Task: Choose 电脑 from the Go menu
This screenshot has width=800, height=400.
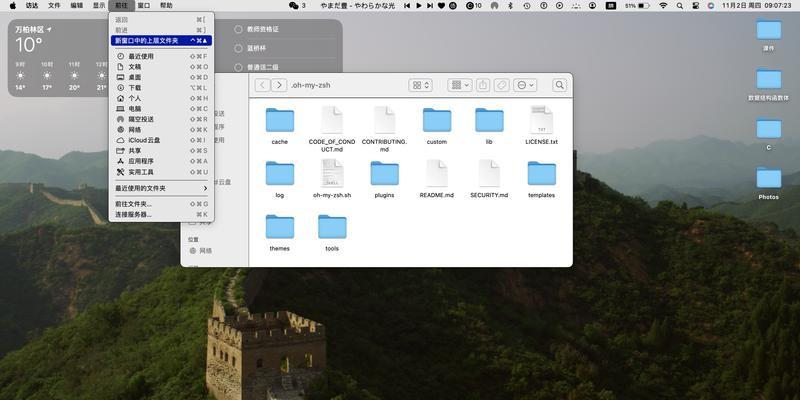Action: (161, 109)
